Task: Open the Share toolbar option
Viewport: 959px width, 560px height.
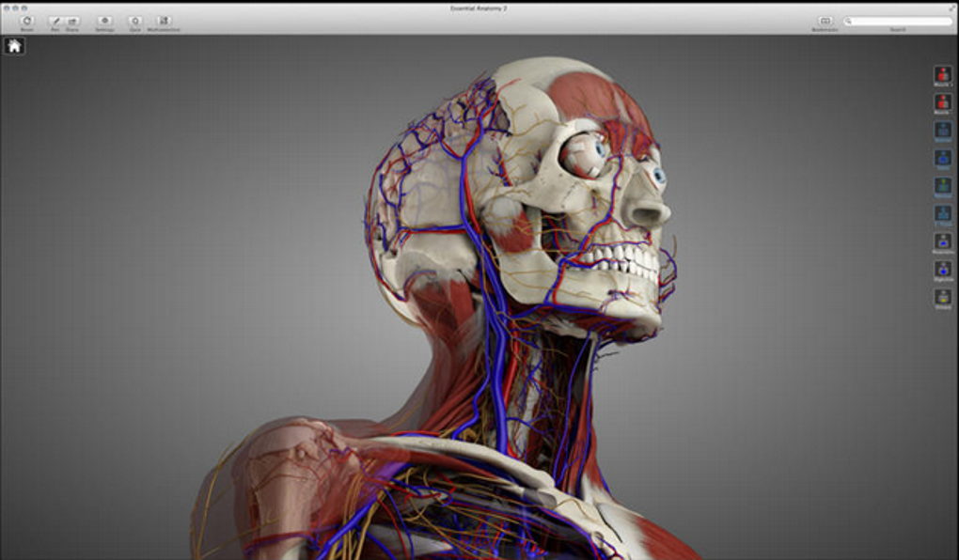Action: coord(72,22)
